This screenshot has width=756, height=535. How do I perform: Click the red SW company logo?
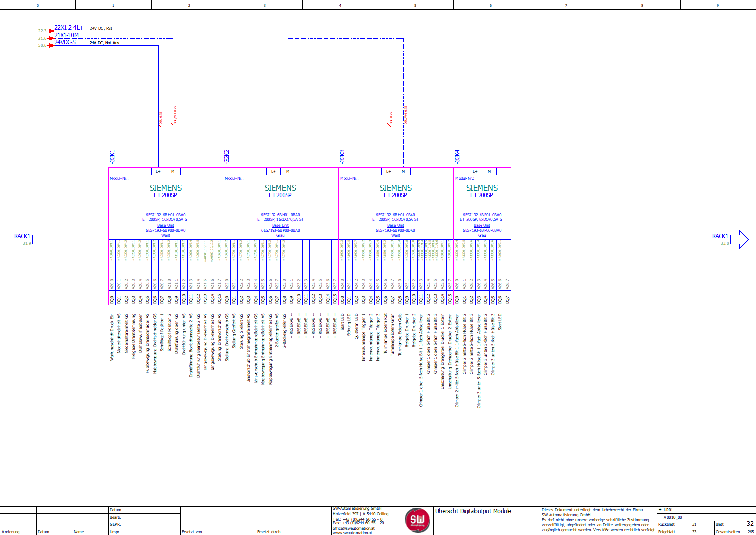417,520
